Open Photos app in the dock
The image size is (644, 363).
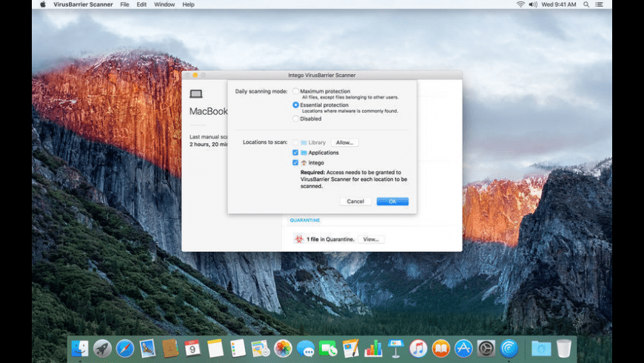tap(283, 349)
